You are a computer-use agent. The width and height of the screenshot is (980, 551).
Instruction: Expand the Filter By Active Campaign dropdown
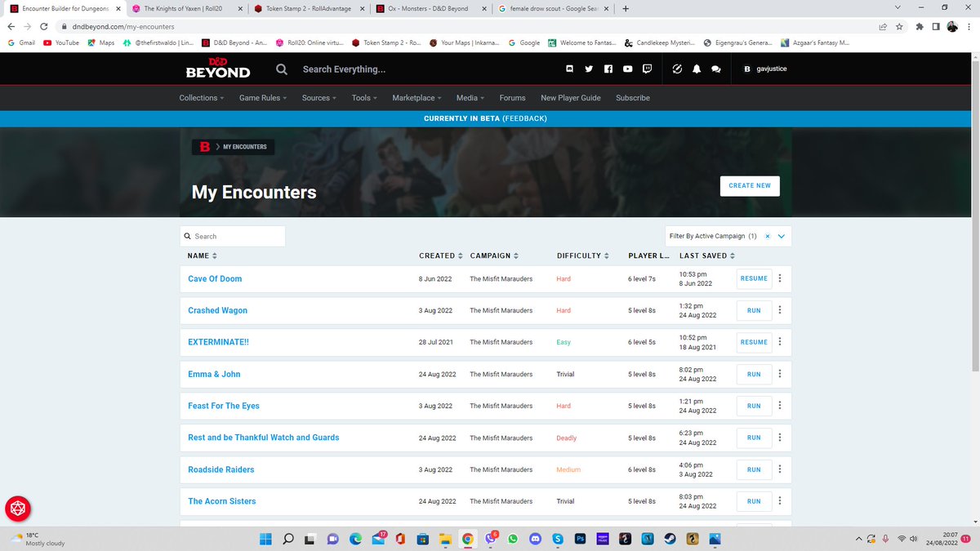pyautogui.click(x=781, y=236)
